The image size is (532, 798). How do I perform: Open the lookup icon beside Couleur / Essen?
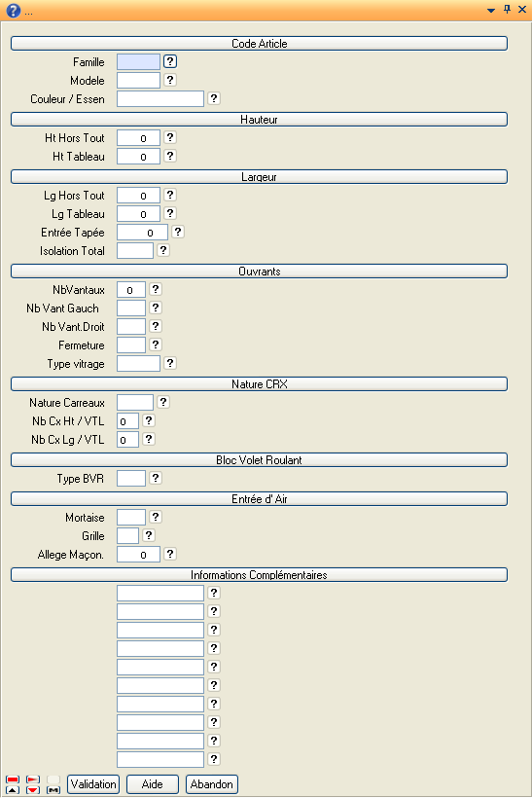point(214,98)
